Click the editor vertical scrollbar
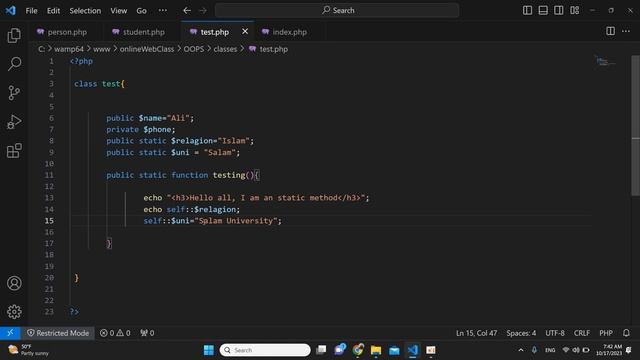Screen dimensions: 640x360 click(x=636, y=125)
